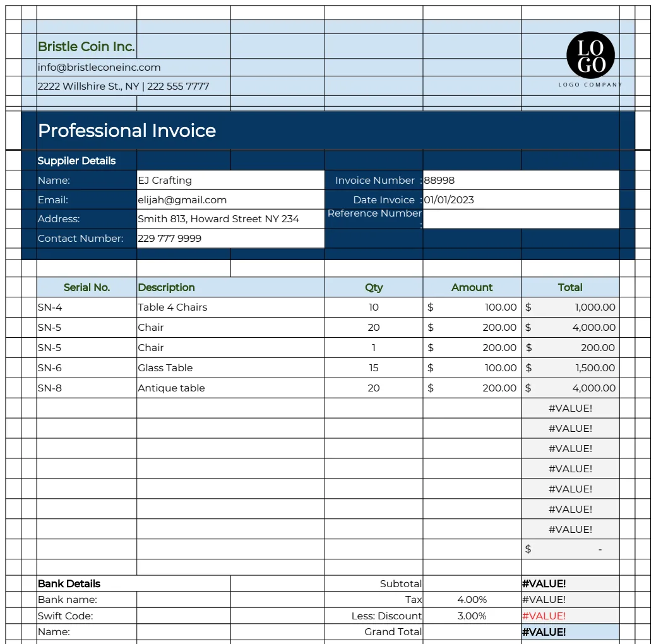656x644 pixels.
Task: Select the 4.00% tax rate cell
Action: [x=472, y=600]
